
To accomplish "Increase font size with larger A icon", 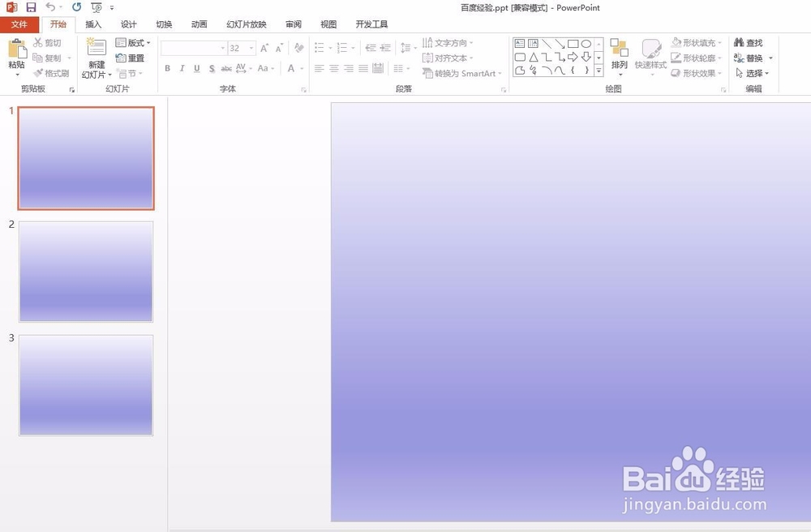I will 264,48.
